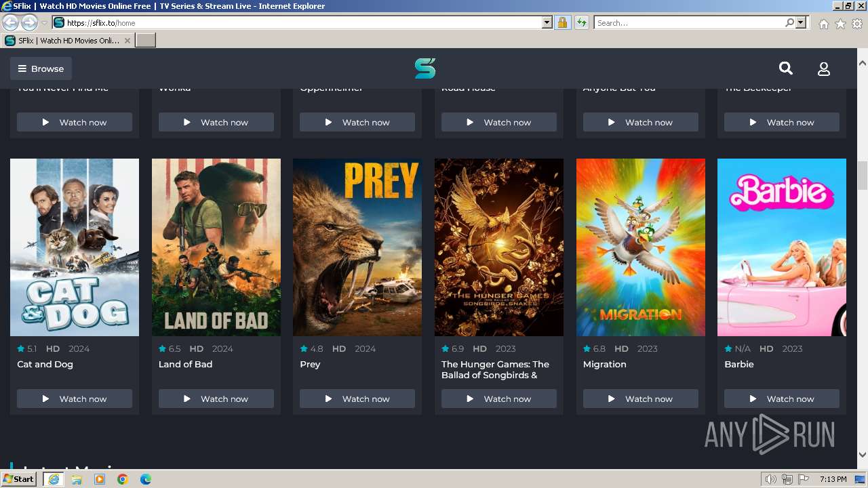The image size is (868, 488).
Task: Click the IE Search input field
Action: coord(689,22)
